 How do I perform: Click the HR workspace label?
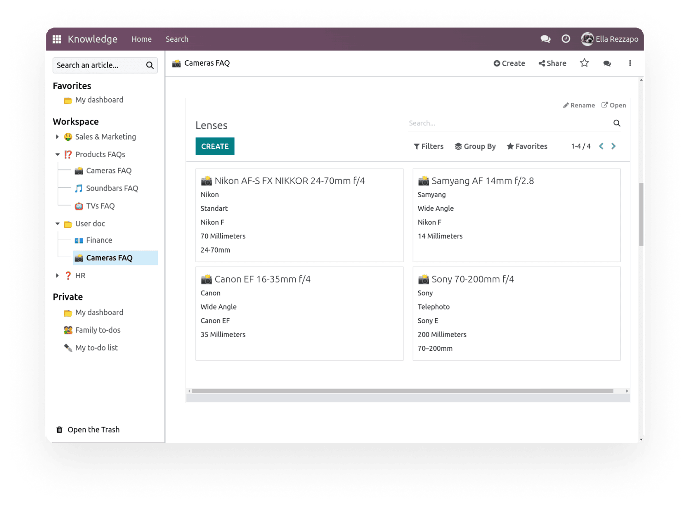point(80,276)
